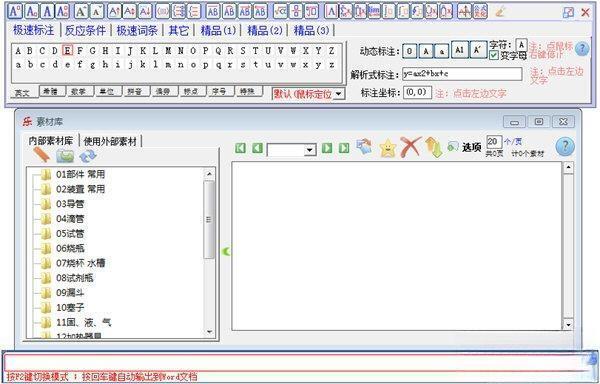Toggle the 变字母 checkbox
Screen dimensions: 600x384
(x=494, y=55)
